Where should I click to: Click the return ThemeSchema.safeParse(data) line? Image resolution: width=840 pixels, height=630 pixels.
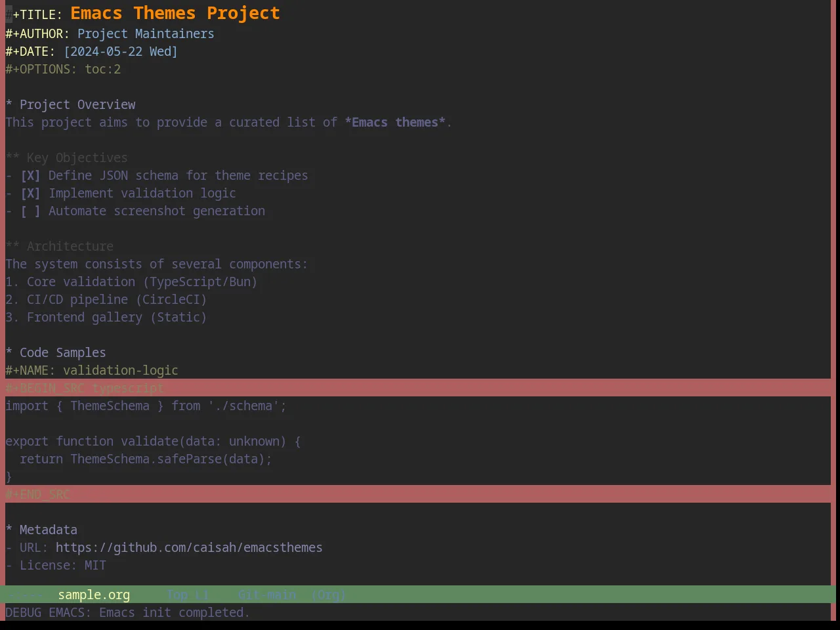146,459
